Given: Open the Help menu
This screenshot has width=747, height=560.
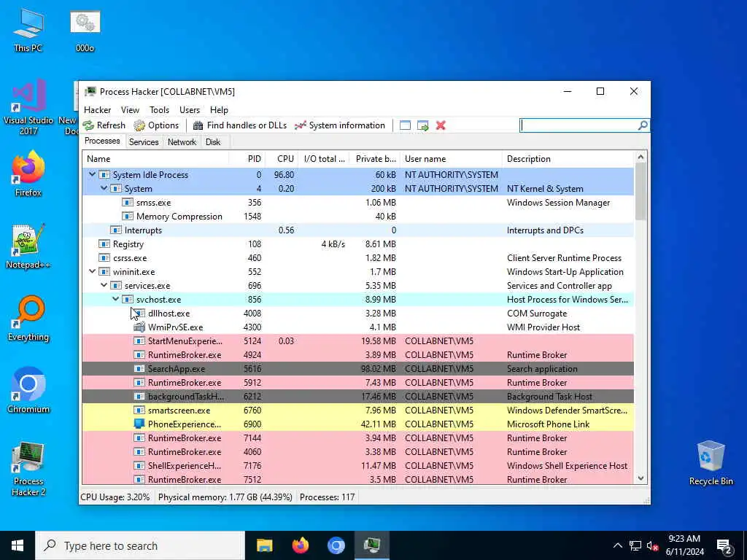Looking at the screenshot, I should coord(219,110).
